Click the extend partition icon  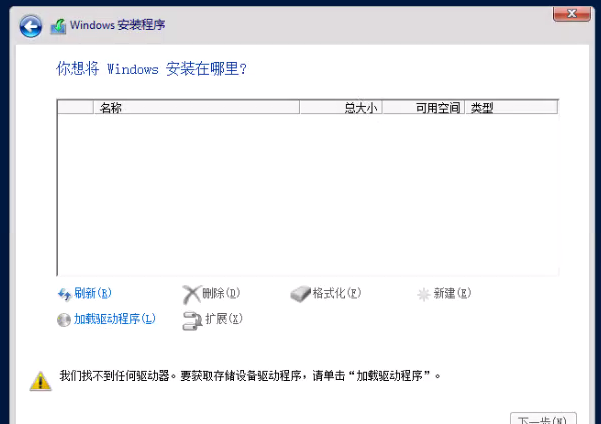(192, 320)
